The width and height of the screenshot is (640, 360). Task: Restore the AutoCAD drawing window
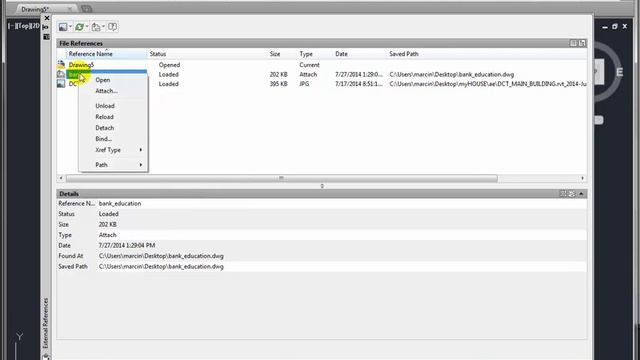coord(615,27)
